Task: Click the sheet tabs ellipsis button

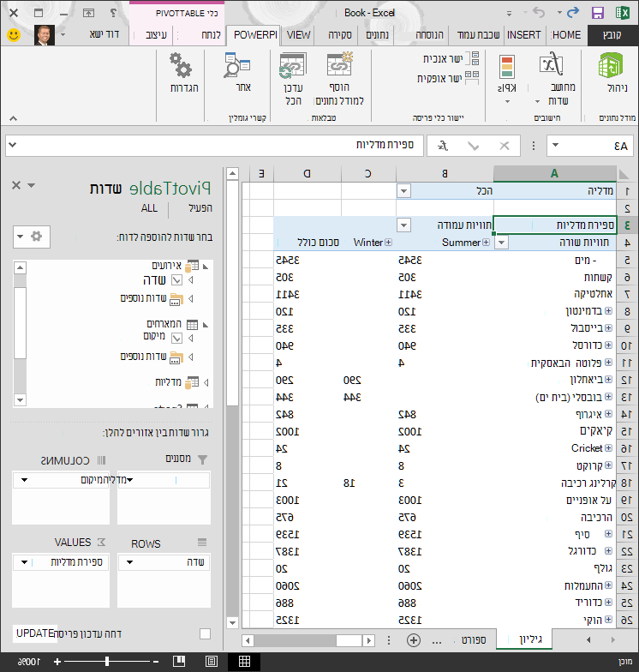Action: 437,641
